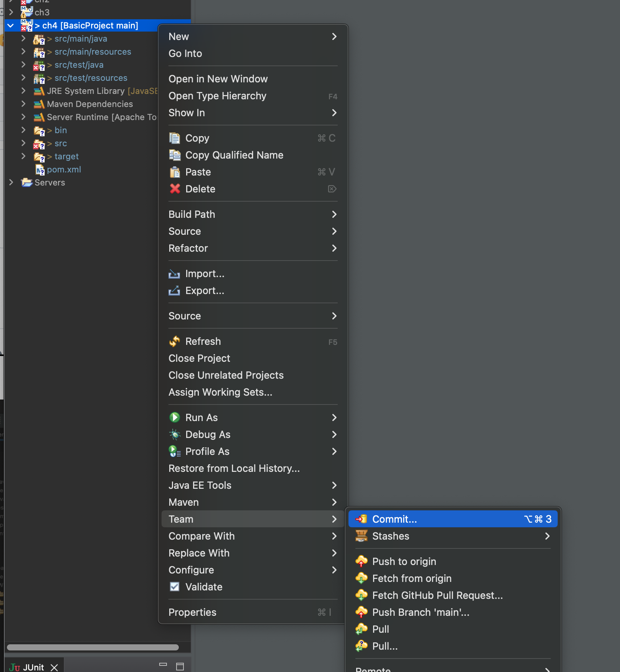The height and width of the screenshot is (672, 620).
Task: Click the Commit icon in Team submenu
Action: pyautogui.click(x=362, y=519)
